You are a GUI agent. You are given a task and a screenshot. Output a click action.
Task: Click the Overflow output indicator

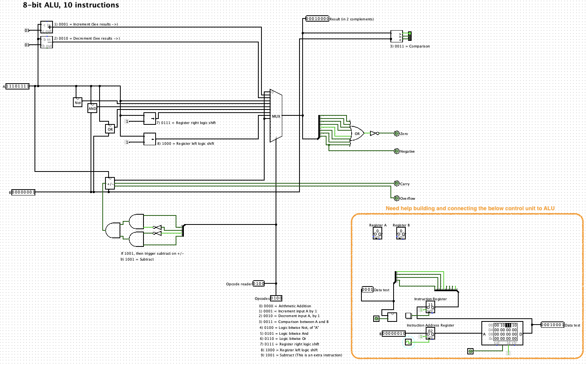397,198
